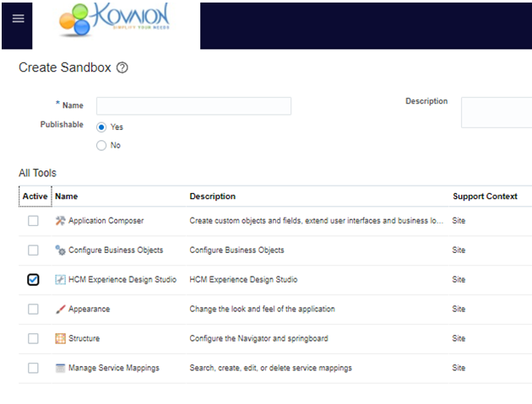Click 'Change the look and feel' description
Image resolution: width=532 pixels, height=404 pixels.
point(262,309)
